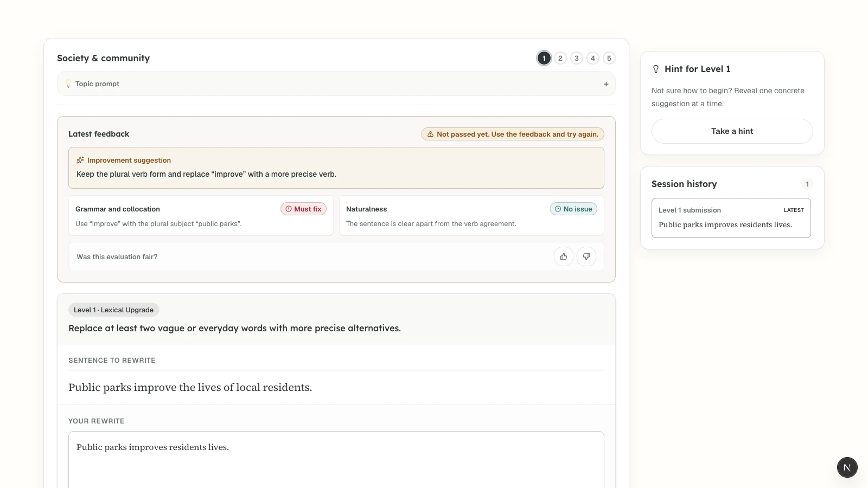Click the Level 1 · Lexical Upgrade tag

(113, 310)
